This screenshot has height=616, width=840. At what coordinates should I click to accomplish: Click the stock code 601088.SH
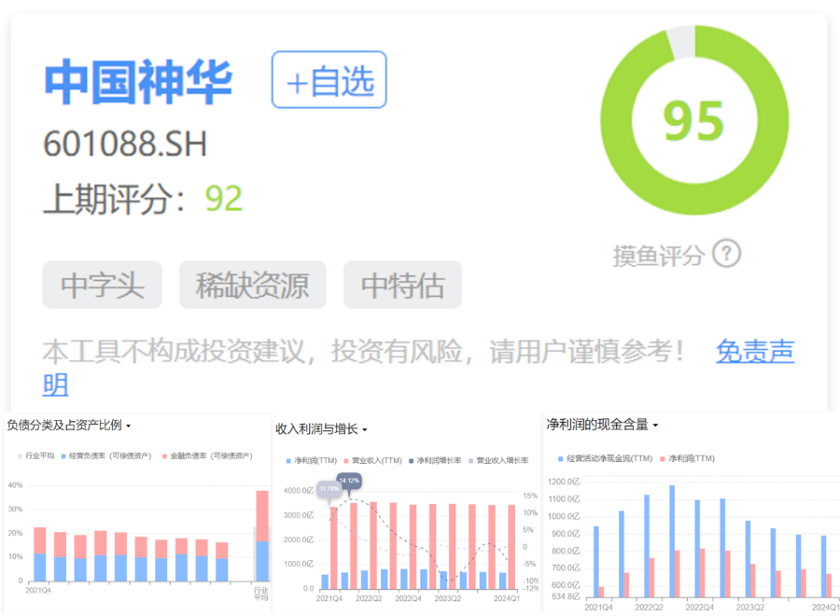[125, 144]
